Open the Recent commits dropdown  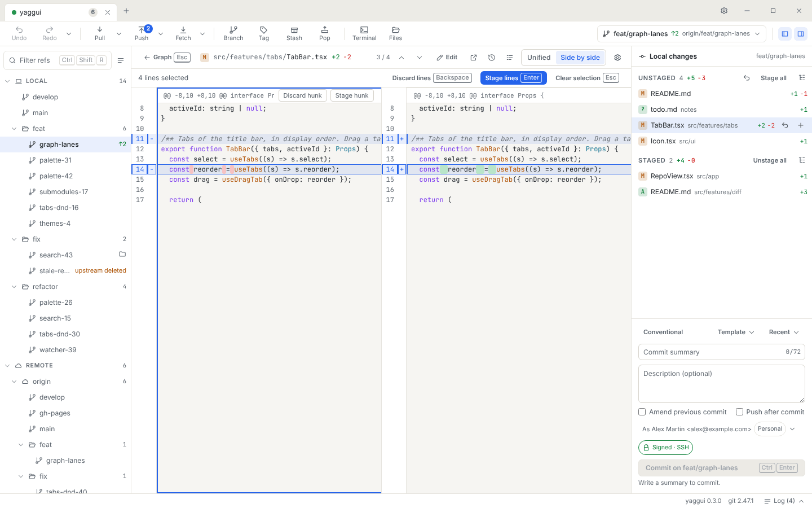point(784,332)
